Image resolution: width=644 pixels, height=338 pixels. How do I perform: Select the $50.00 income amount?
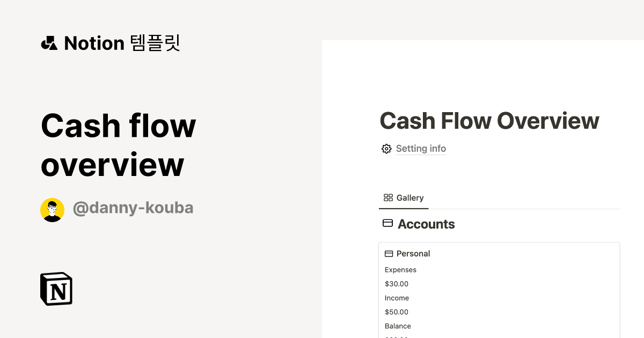click(396, 312)
